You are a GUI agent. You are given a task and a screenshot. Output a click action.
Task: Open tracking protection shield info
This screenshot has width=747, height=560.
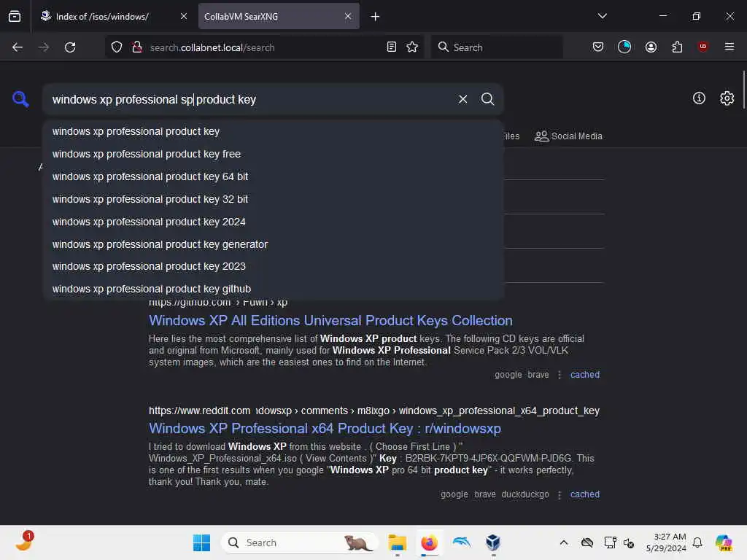click(117, 47)
